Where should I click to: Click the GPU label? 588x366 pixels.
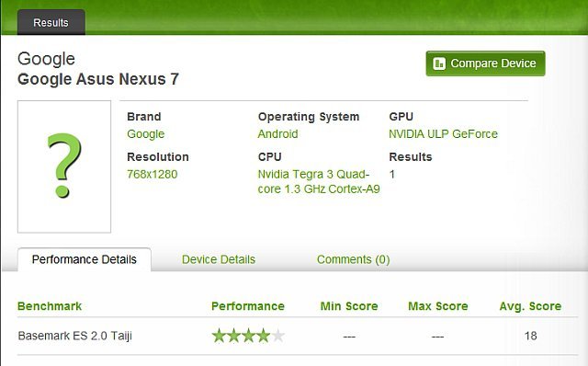401,117
